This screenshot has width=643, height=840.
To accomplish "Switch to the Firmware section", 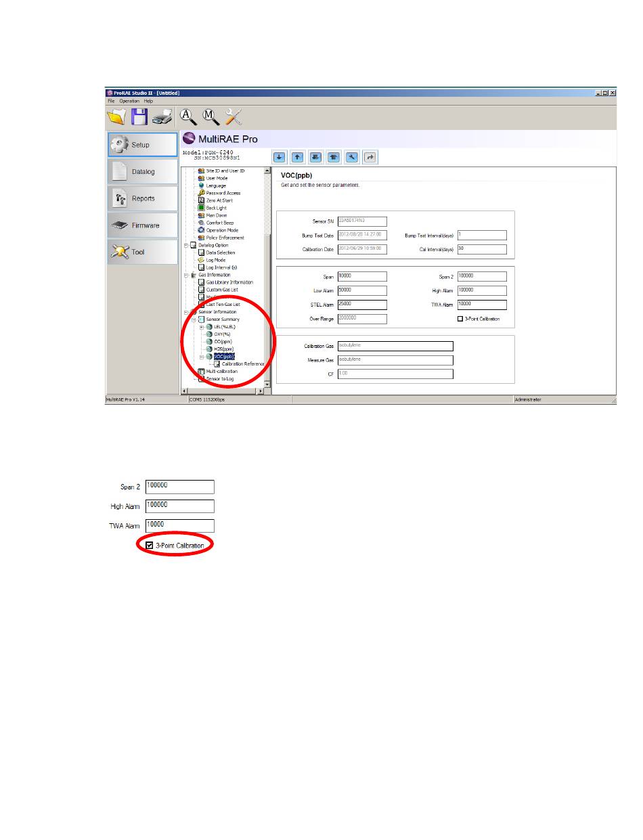I will click(142, 225).
